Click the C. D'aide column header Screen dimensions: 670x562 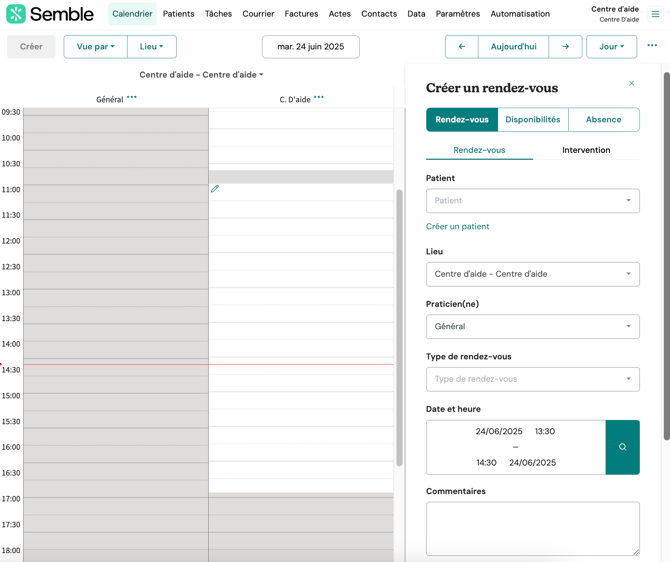[295, 100]
